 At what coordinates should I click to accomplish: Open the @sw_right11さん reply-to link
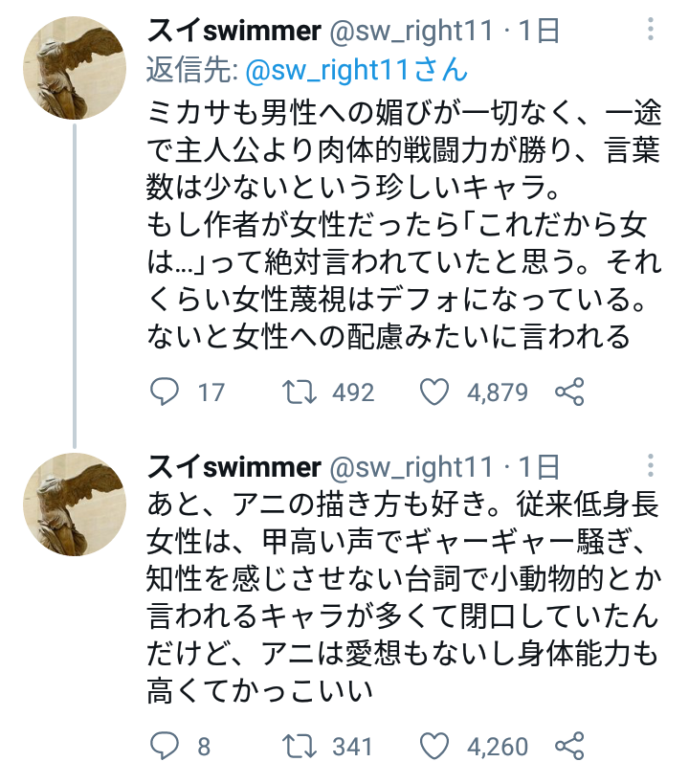[356, 69]
